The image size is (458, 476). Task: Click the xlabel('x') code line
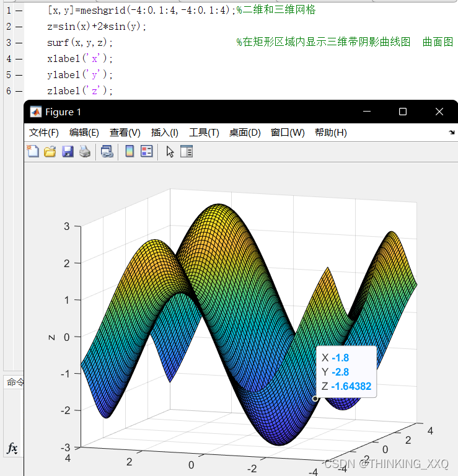tap(80, 59)
